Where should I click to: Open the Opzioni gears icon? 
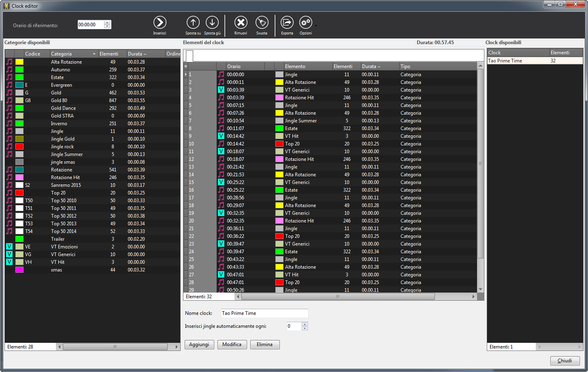306,23
